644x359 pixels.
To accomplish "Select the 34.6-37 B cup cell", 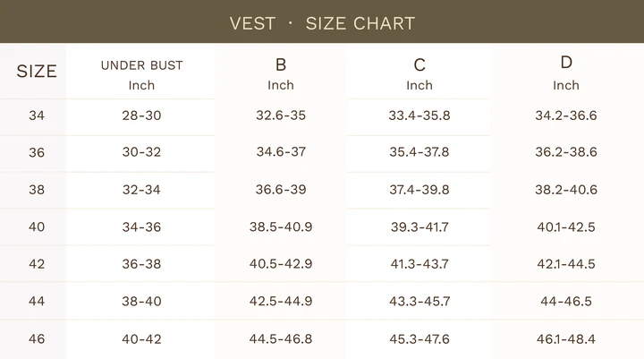I will click(281, 151).
